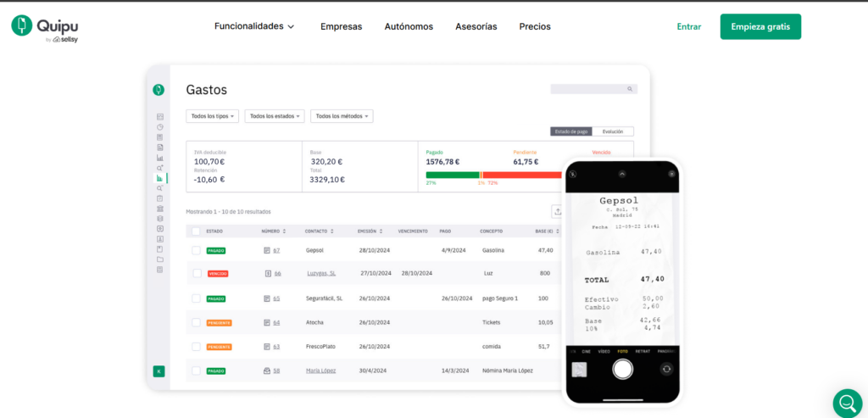Screen dimensions: 868x418
Task: Open the Luzygas, SL contact link
Action: tap(321, 273)
